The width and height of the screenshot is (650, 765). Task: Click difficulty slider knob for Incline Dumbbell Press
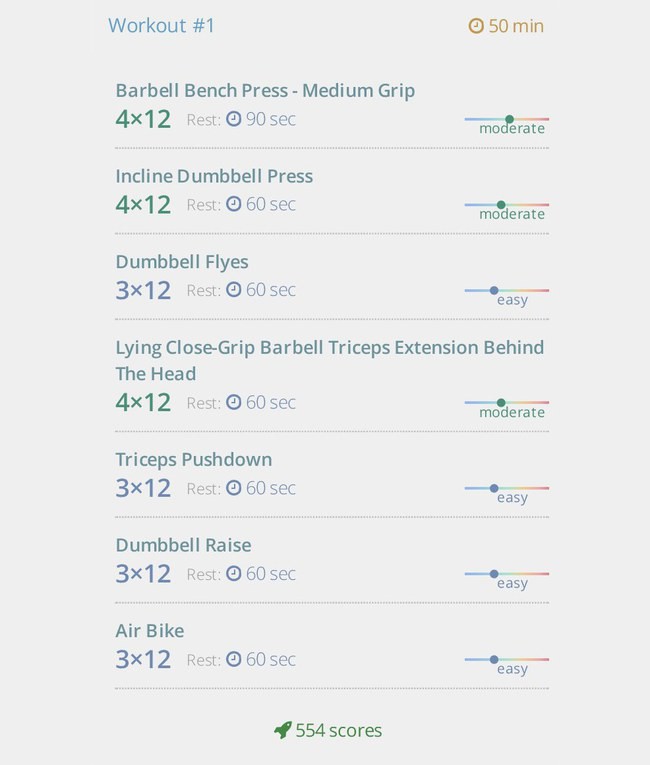click(x=501, y=205)
